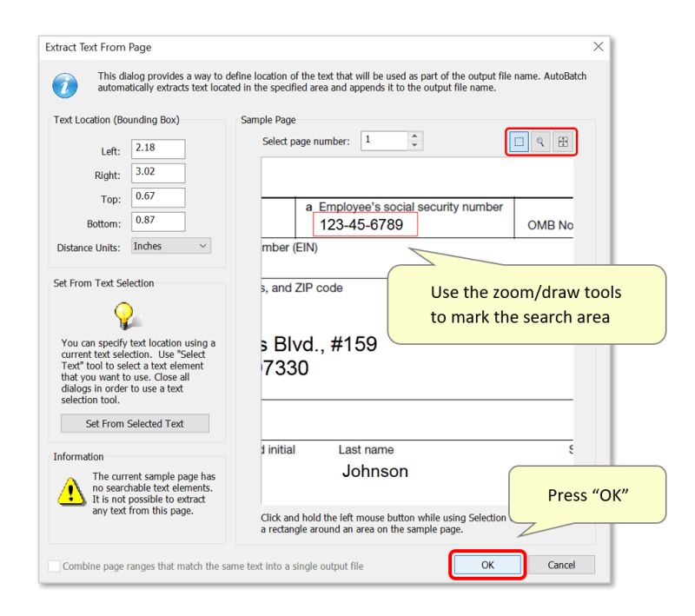
Task: Enable combine page ranges into single output file
Action: (54, 566)
